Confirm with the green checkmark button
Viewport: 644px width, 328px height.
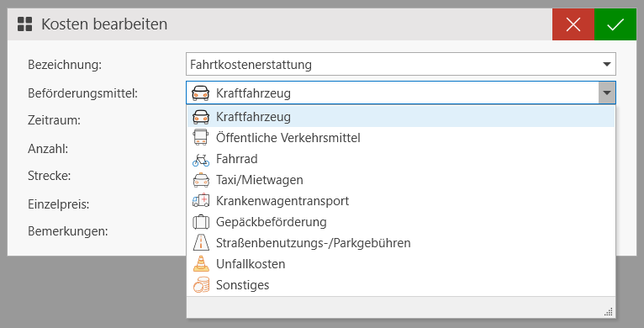pyautogui.click(x=615, y=24)
